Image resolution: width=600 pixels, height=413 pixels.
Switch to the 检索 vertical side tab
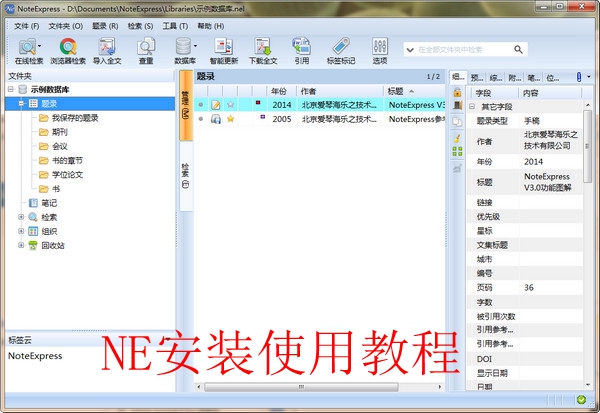[186, 175]
